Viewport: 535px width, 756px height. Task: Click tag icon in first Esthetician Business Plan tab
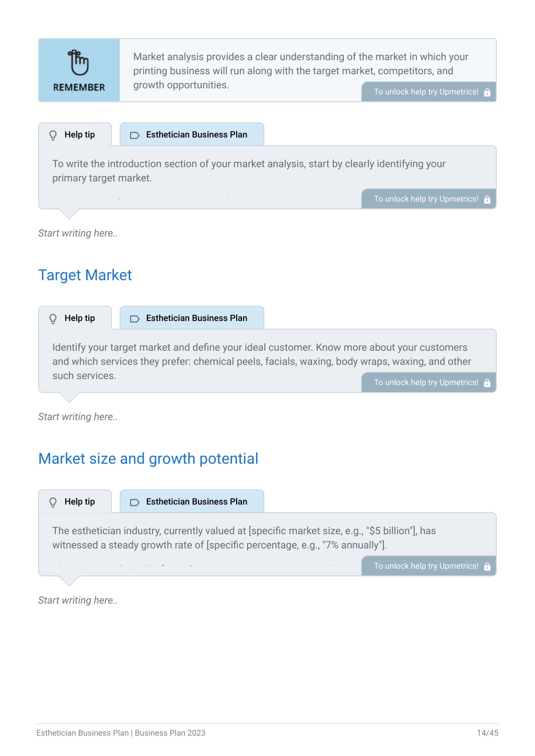134,135
